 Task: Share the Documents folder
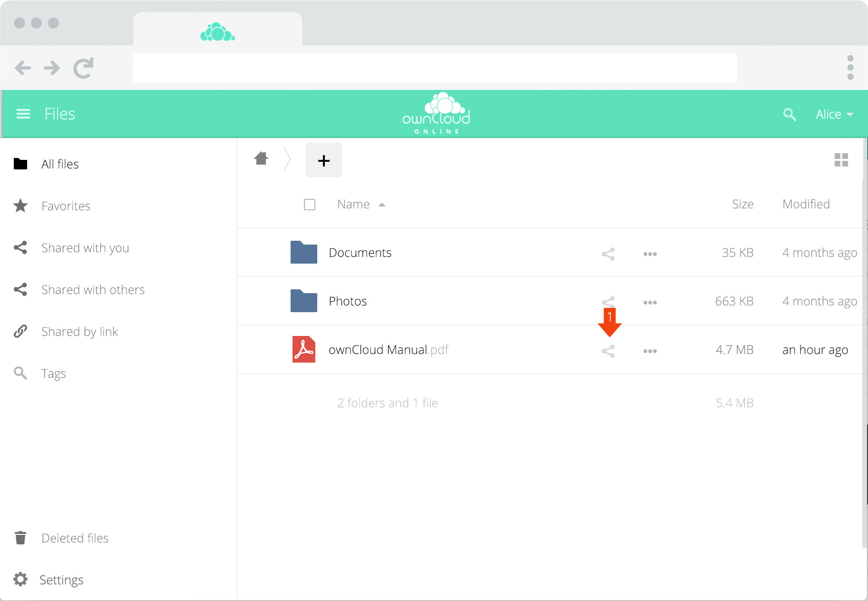[x=608, y=254]
